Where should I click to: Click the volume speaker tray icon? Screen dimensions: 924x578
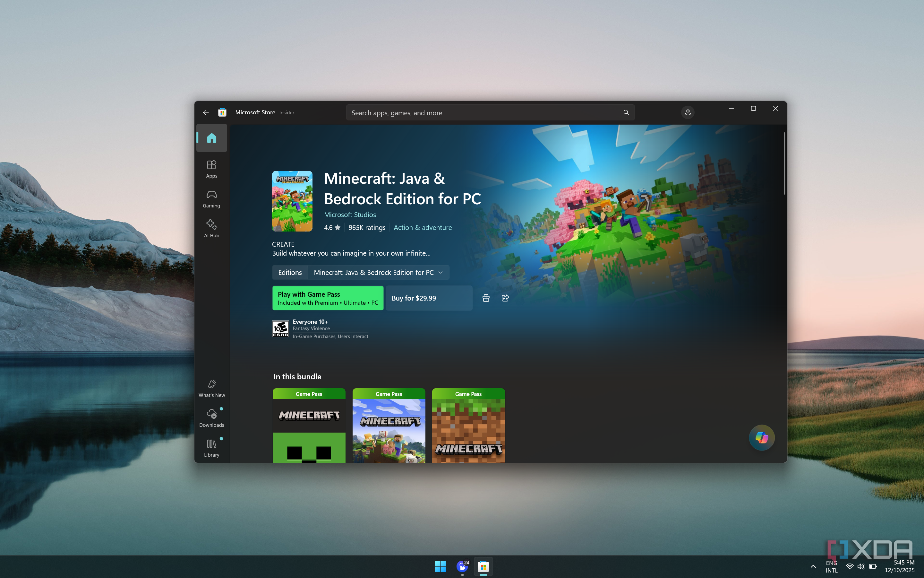coord(860,566)
